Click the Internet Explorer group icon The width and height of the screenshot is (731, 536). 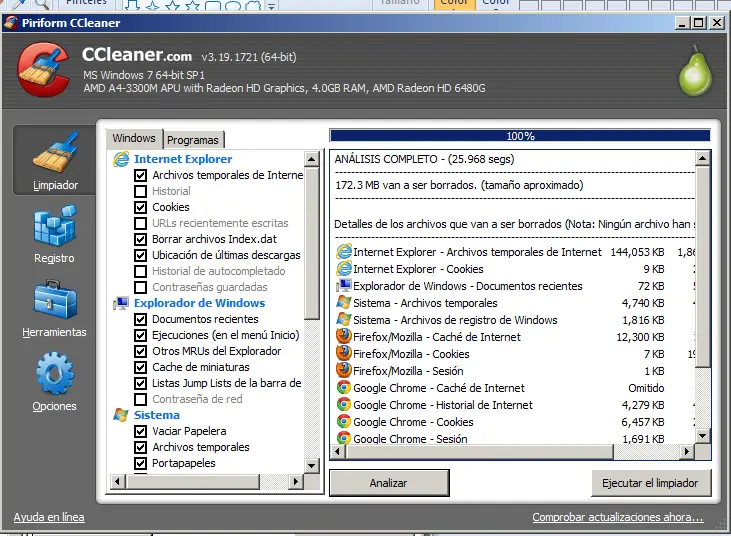click(121, 159)
